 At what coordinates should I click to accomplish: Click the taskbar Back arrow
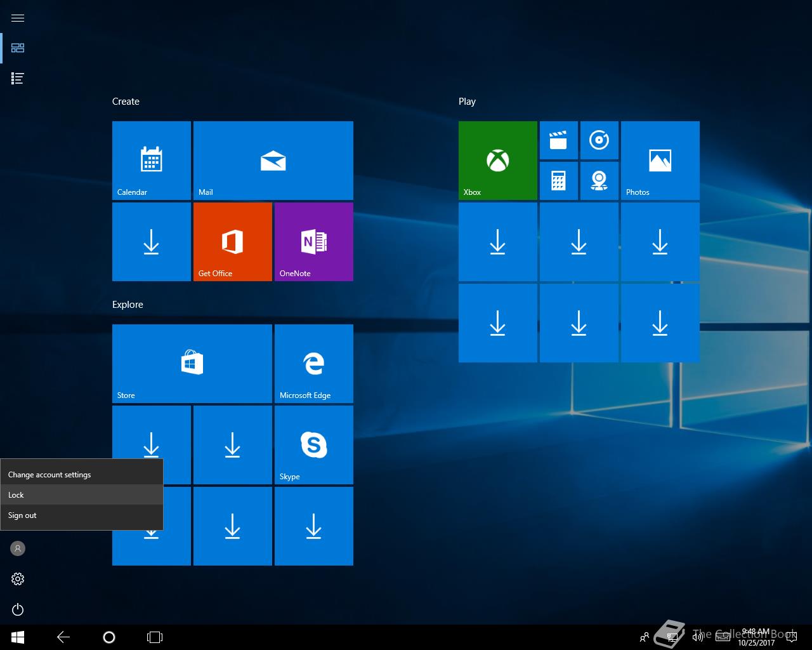pos(63,637)
